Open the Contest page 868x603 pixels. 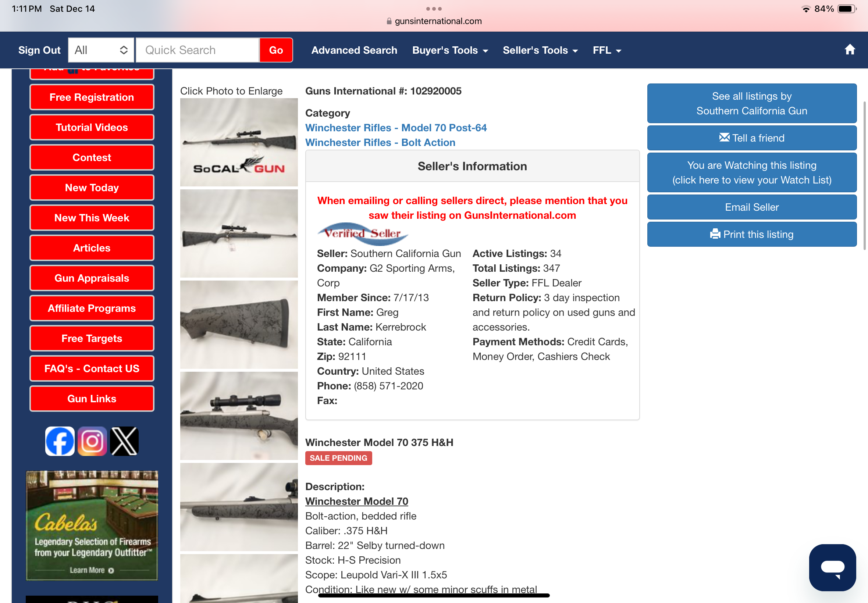pos(92,157)
